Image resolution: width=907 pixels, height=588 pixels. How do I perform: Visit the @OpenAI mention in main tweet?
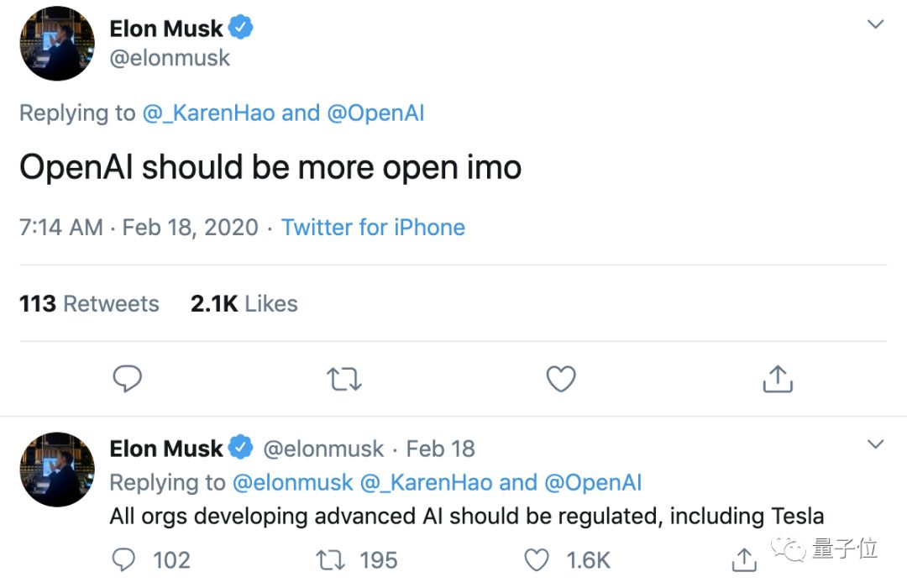375,113
